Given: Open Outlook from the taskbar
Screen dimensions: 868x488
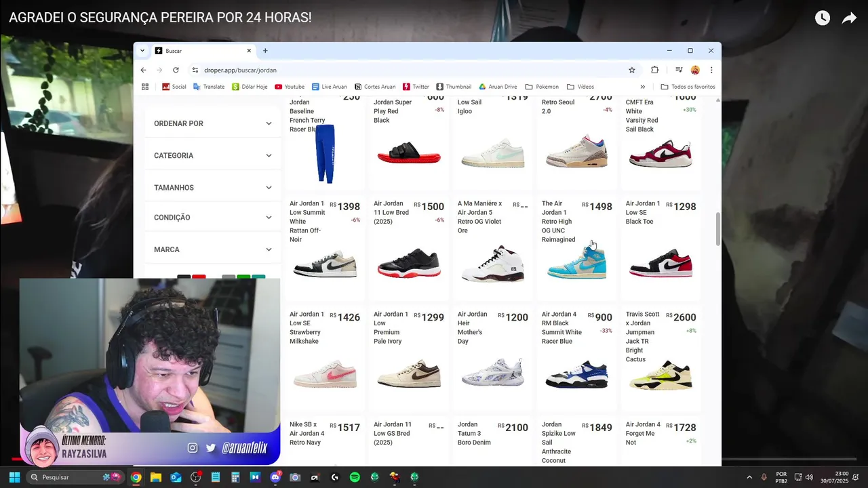Looking at the screenshot, I should [x=176, y=477].
